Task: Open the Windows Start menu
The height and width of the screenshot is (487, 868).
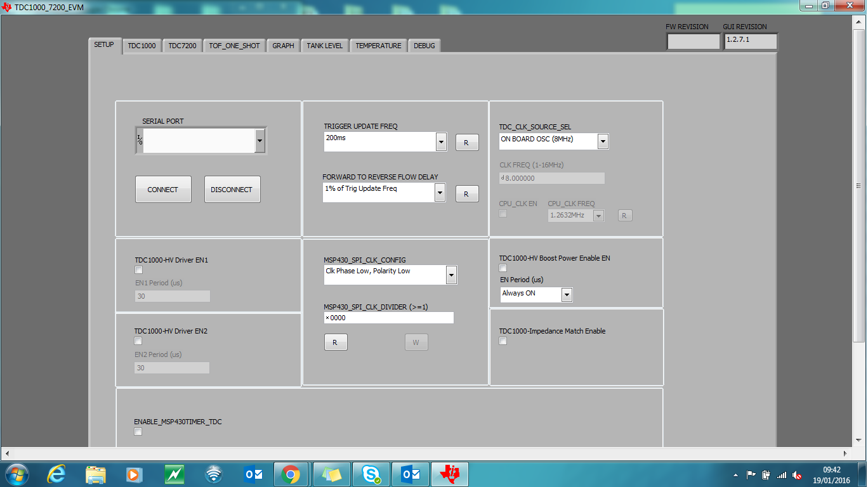Action: click(16, 474)
